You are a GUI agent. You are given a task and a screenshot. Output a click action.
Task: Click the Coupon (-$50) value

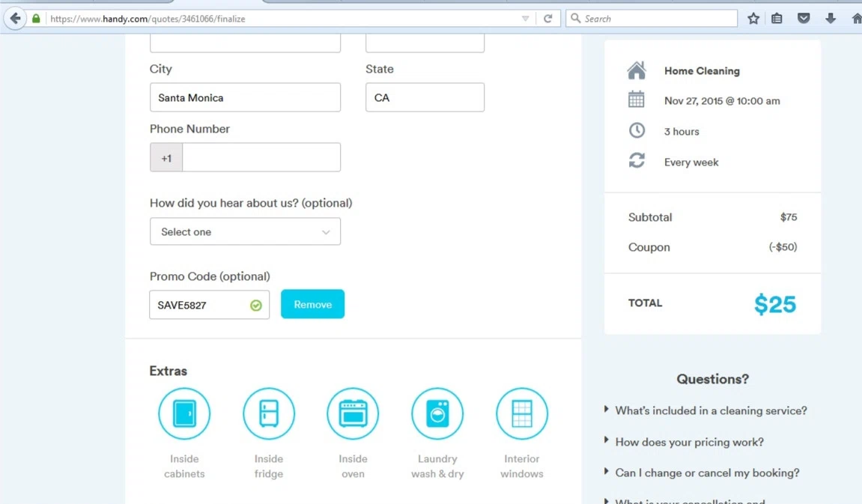783,247
